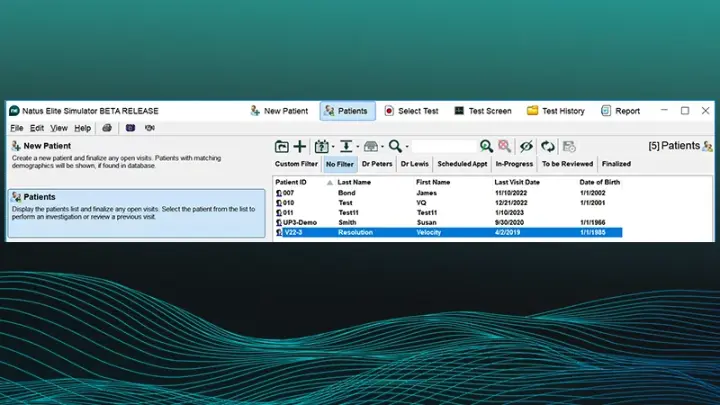Open dropdown arrow beside the archive icon
The width and height of the screenshot is (720, 405).
[x=382, y=147]
